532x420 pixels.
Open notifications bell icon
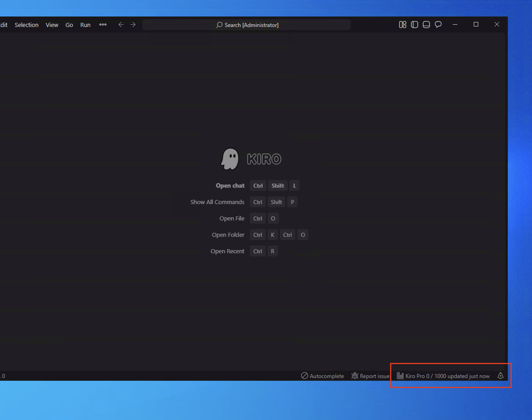tap(500, 376)
